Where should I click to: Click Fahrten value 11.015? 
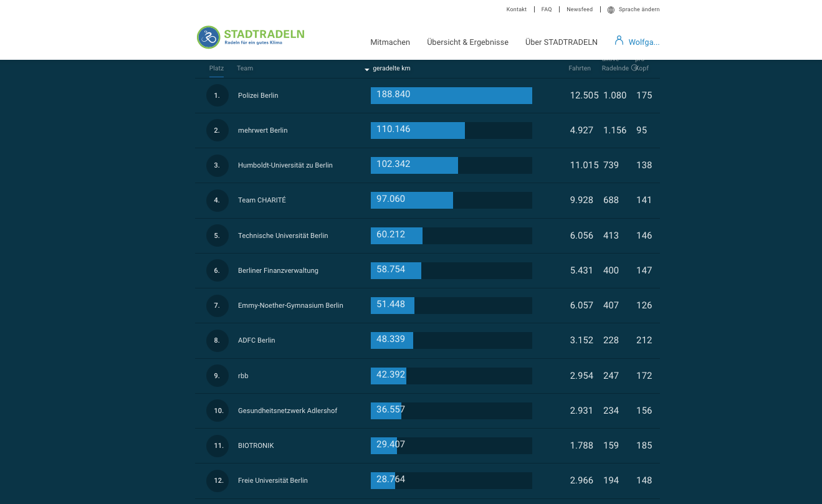[585, 165]
